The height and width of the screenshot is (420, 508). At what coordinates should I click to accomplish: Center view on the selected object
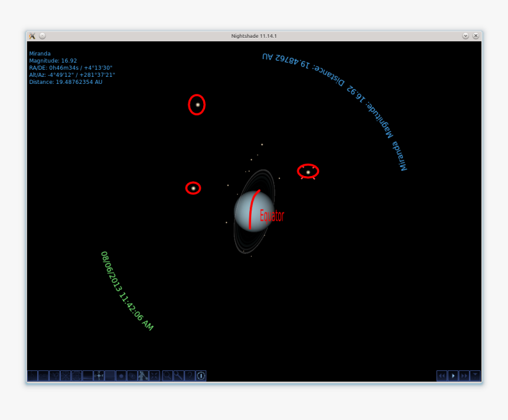click(154, 375)
